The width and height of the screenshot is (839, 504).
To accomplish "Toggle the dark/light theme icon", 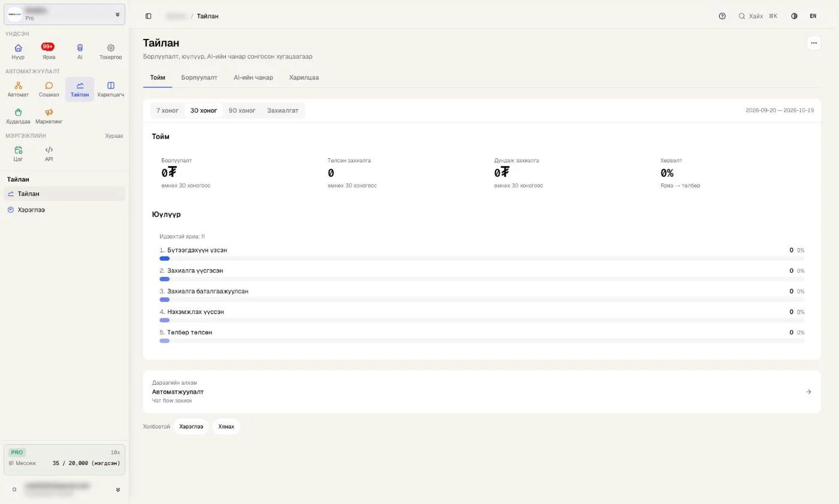I will 794,16.
